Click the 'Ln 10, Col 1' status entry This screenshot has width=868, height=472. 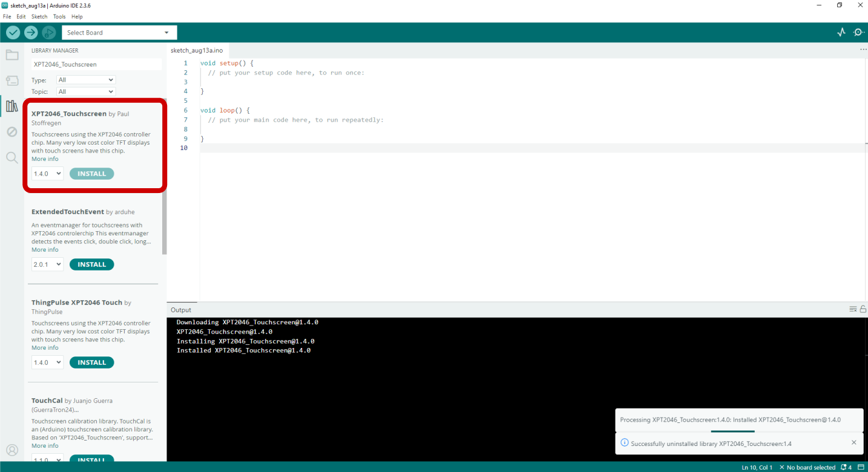coord(757,467)
